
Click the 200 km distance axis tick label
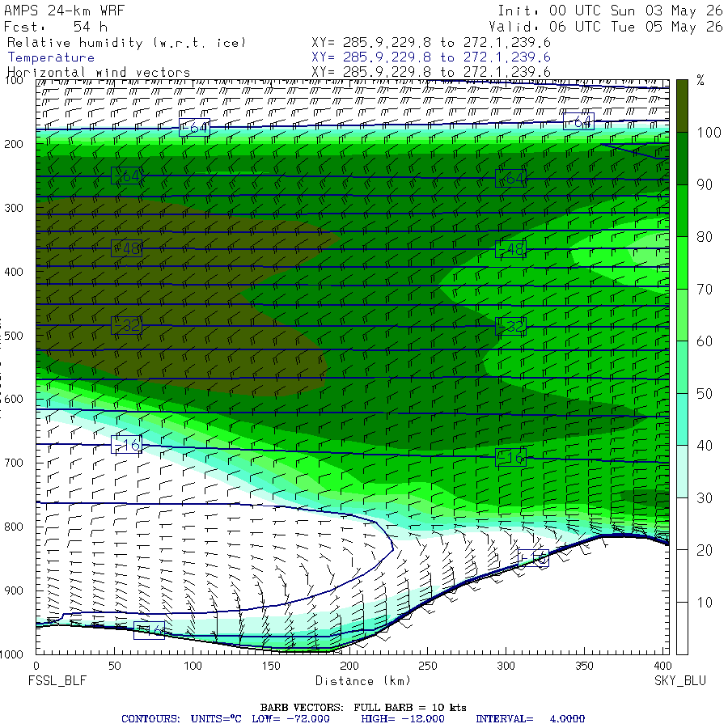[349, 666]
